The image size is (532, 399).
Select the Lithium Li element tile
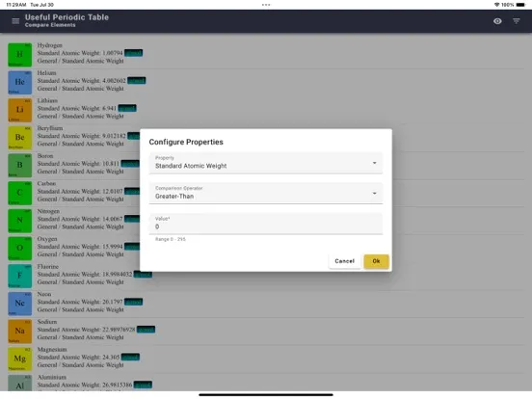tap(19, 110)
